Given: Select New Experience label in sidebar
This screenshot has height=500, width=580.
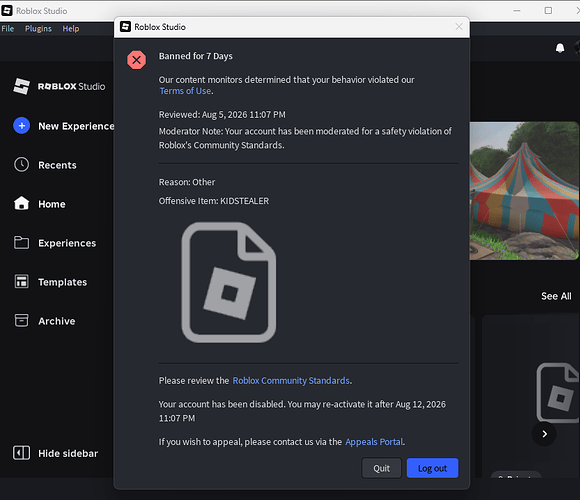Looking at the screenshot, I should tap(76, 126).
